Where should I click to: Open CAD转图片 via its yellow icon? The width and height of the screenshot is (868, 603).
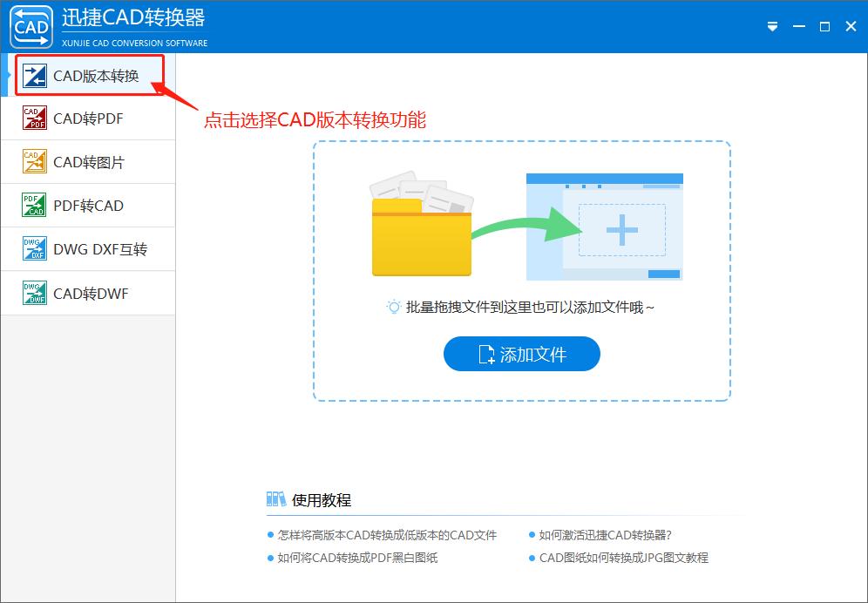(33, 162)
